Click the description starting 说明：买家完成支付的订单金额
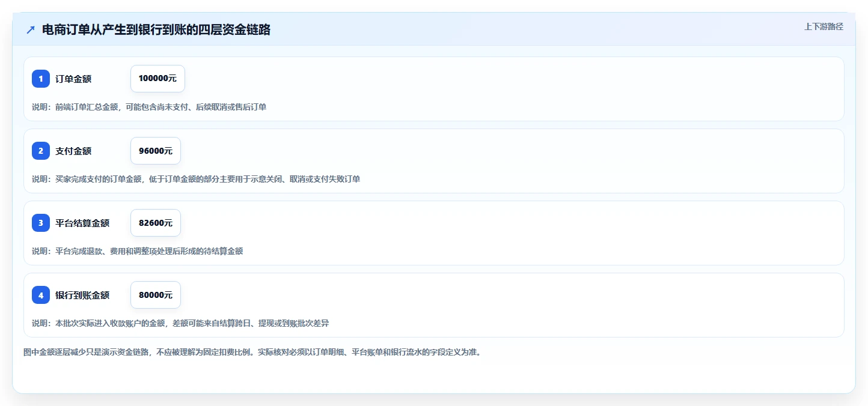Viewport: 868px width, 406px height. (x=196, y=179)
